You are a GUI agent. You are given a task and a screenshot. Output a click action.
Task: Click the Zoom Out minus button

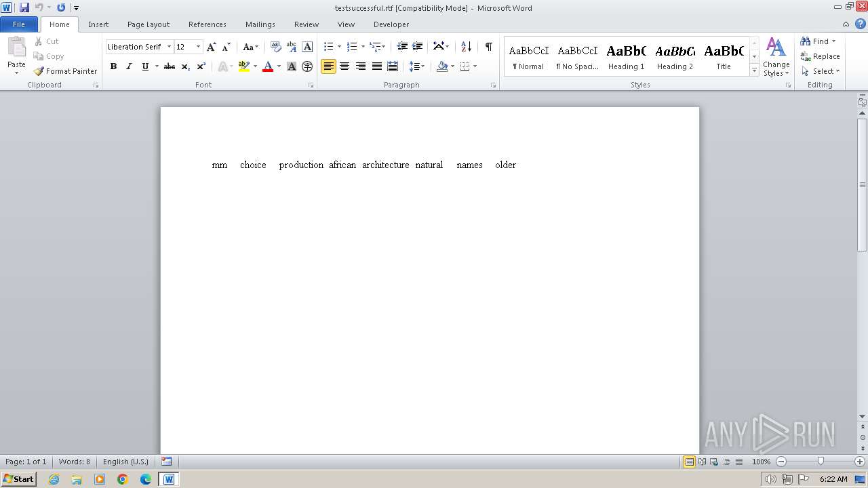(x=781, y=462)
